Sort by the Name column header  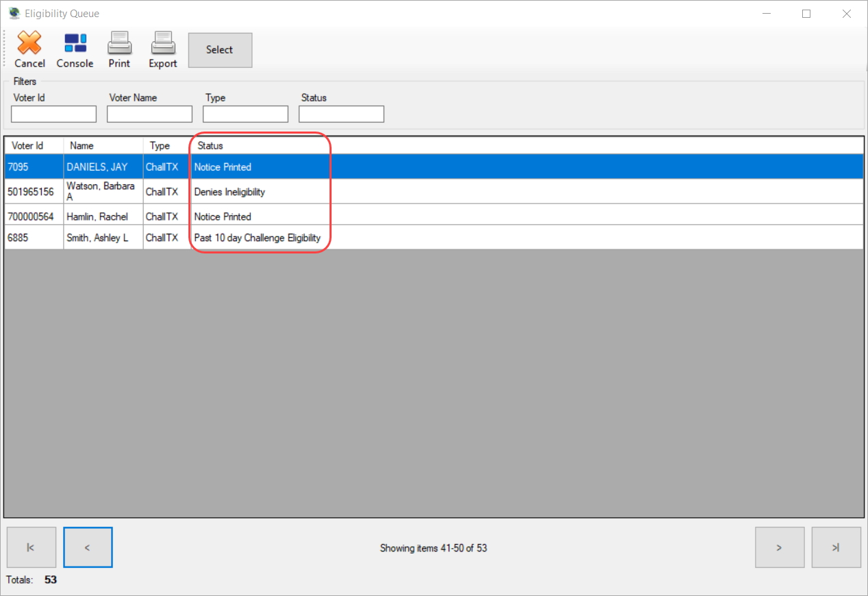click(103, 145)
